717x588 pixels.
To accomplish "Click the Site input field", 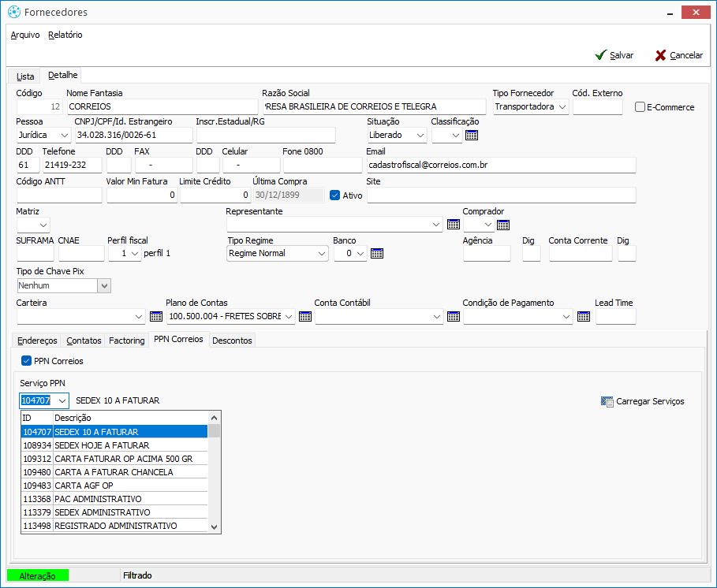I will (x=501, y=195).
